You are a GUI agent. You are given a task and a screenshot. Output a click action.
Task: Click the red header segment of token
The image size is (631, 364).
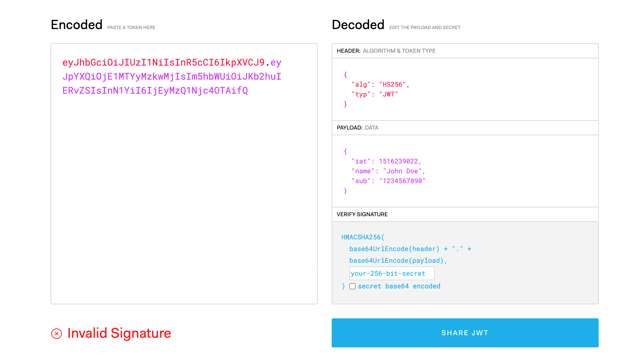pos(163,62)
